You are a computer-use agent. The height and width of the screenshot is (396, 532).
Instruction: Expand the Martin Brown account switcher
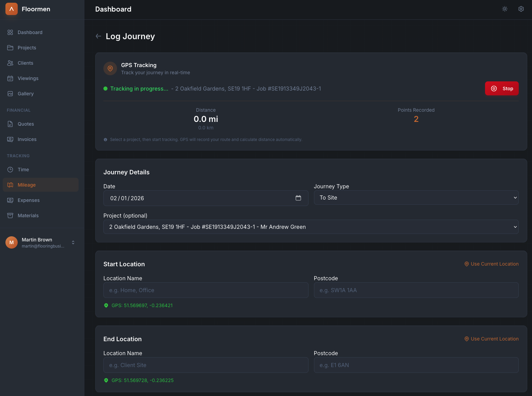(73, 242)
